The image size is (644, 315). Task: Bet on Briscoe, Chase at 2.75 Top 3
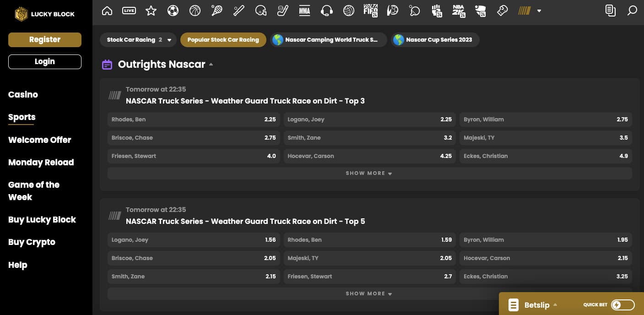click(194, 138)
